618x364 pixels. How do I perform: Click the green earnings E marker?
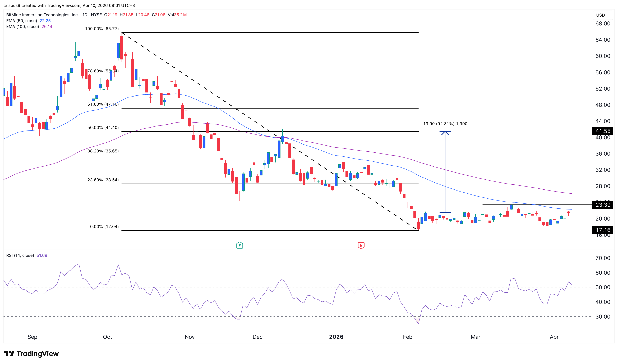coord(239,245)
